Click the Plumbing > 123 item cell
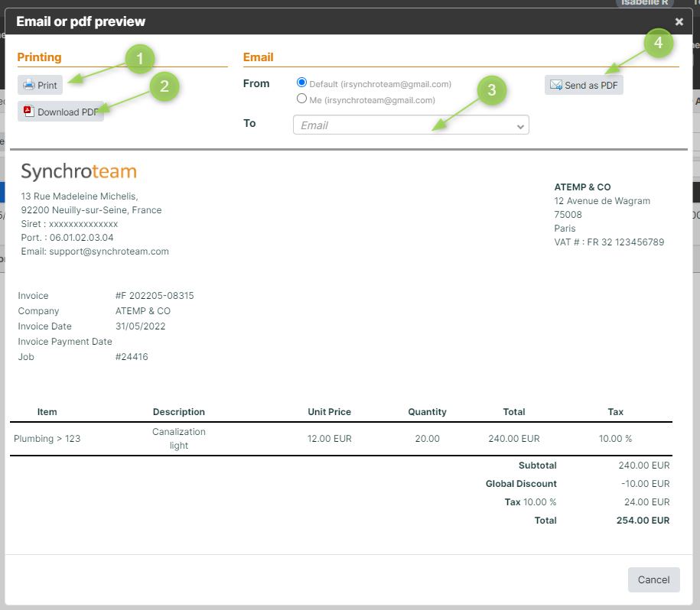This screenshot has width=700, height=610. point(47,439)
